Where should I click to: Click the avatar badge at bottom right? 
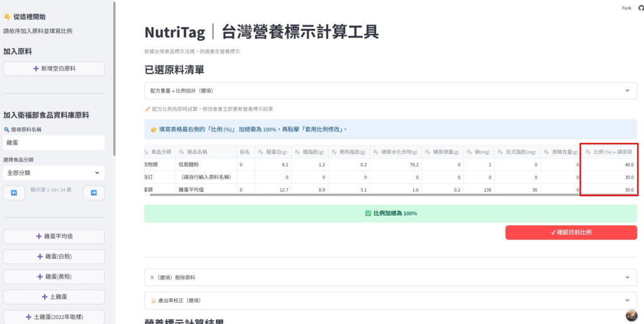(631, 315)
